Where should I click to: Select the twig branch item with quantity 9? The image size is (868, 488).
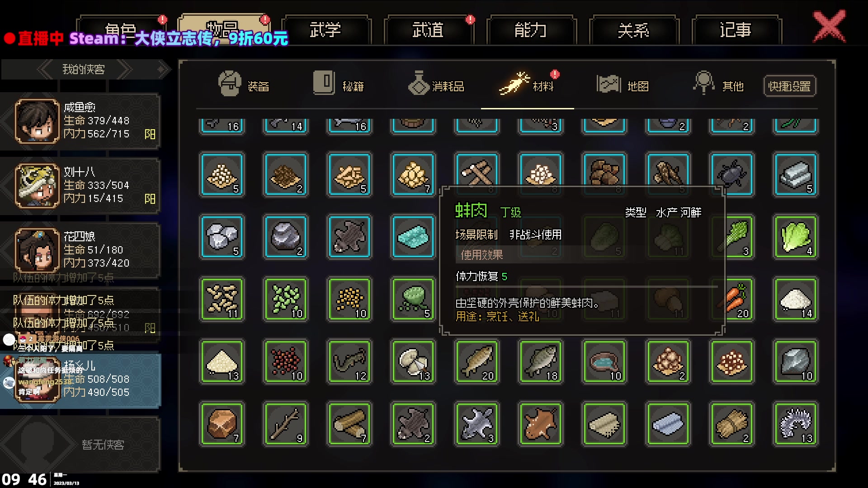(x=286, y=424)
